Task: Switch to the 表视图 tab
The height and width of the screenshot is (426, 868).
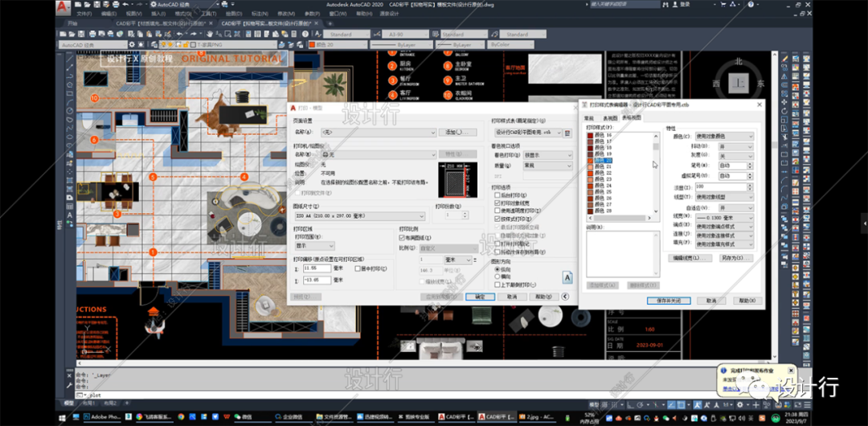Action: tap(611, 118)
